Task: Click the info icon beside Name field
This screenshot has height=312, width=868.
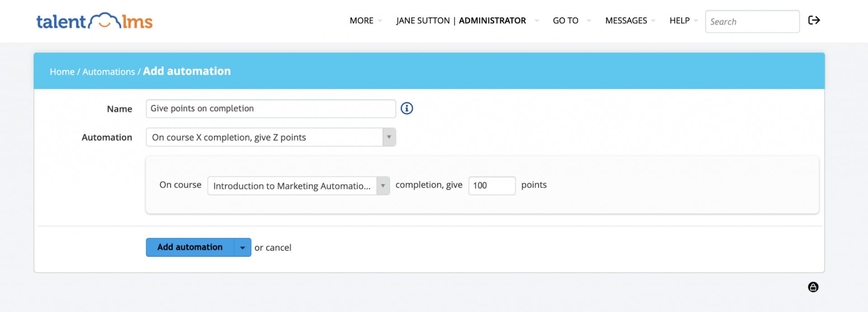Action: pyautogui.click(x=407, y=109)
